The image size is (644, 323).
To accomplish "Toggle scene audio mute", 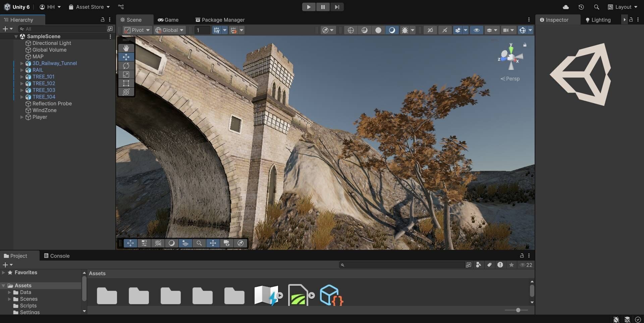I will [x=445, y=30].
